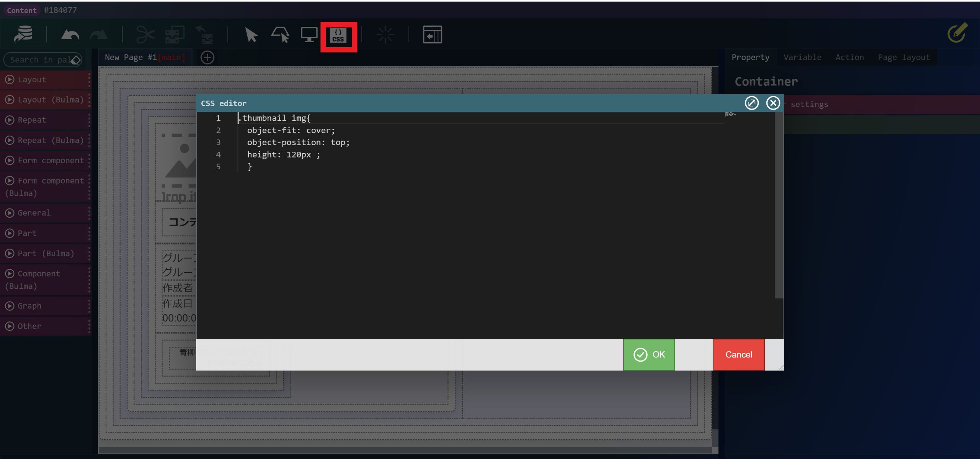
Task: Click the undo arrow icon
Action: click(x=70, y=35)
